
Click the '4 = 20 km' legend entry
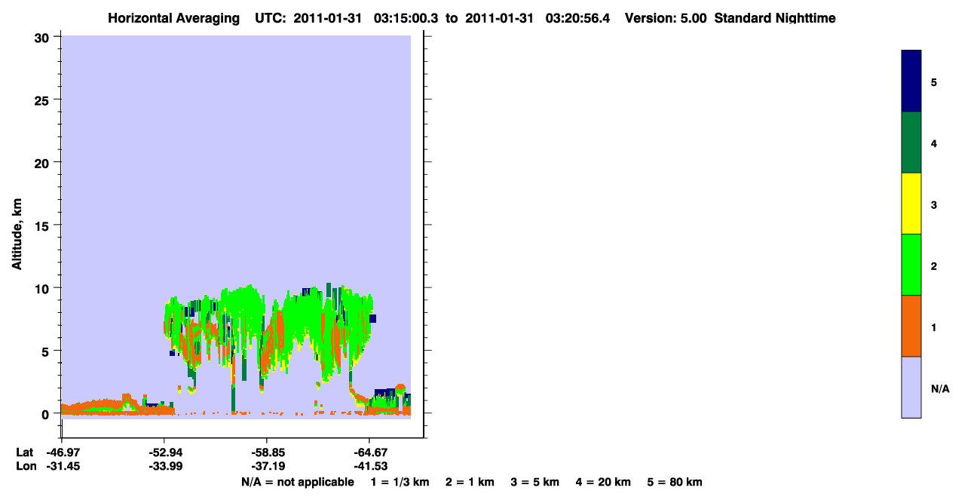point(604,482)
